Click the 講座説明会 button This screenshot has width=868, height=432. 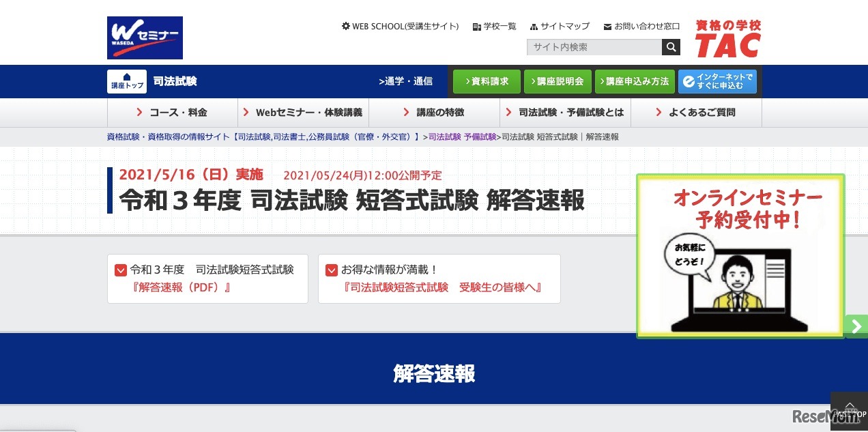click(557, 81)
